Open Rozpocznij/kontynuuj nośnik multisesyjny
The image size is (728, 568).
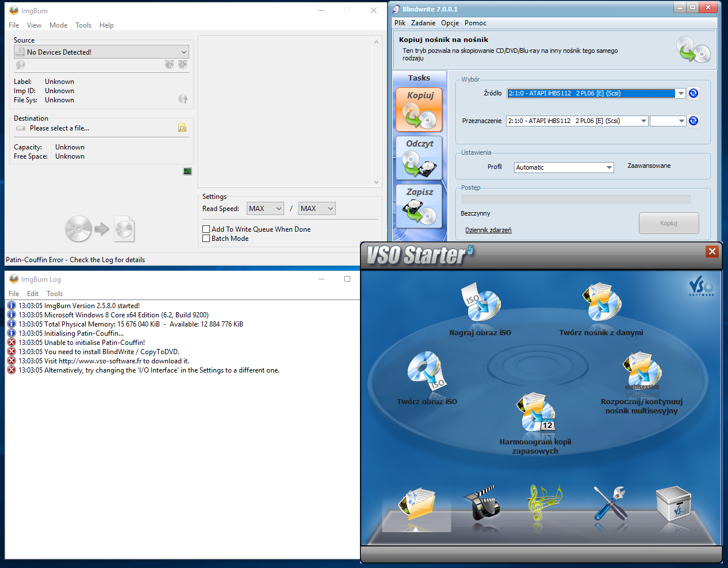(642, 382)
